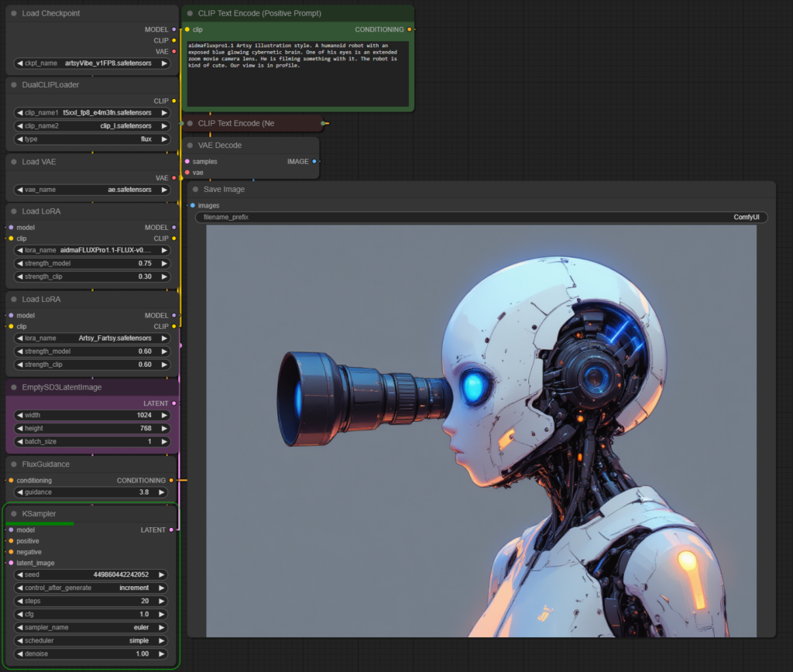Click the positive prompt text area
The image size is (793, 672).
tap(298, 74)
